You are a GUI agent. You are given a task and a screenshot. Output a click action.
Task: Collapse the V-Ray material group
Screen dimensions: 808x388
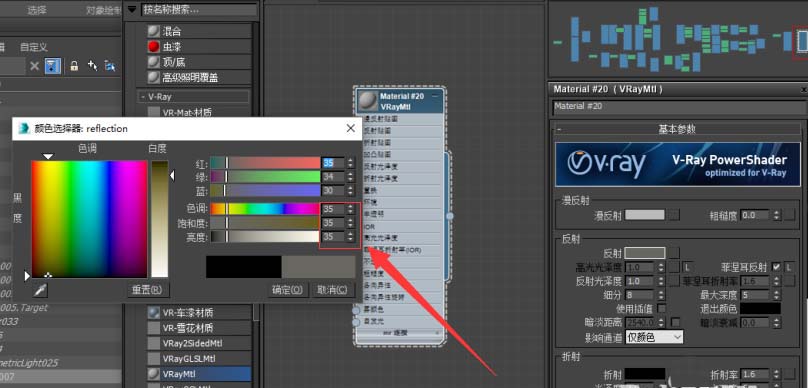tap(142, 96)
